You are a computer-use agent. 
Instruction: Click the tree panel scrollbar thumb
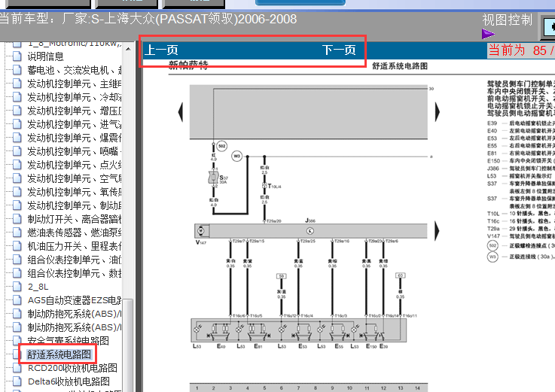coord(128,345)
